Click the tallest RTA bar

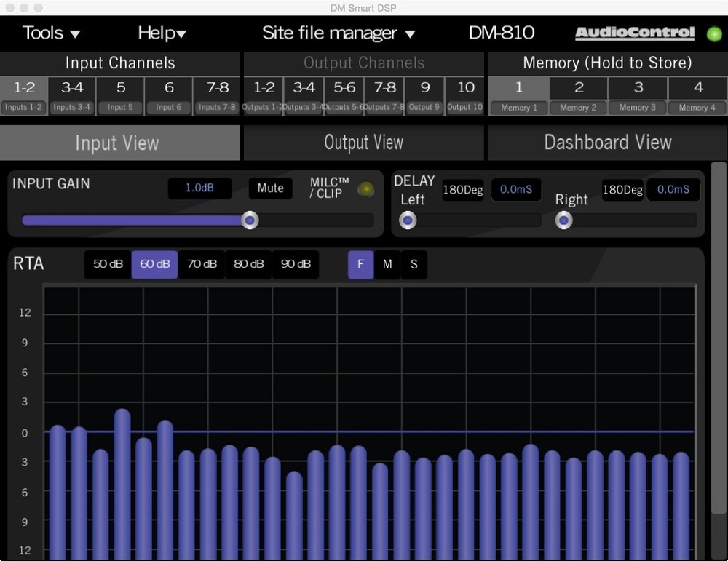click(122, 484)
